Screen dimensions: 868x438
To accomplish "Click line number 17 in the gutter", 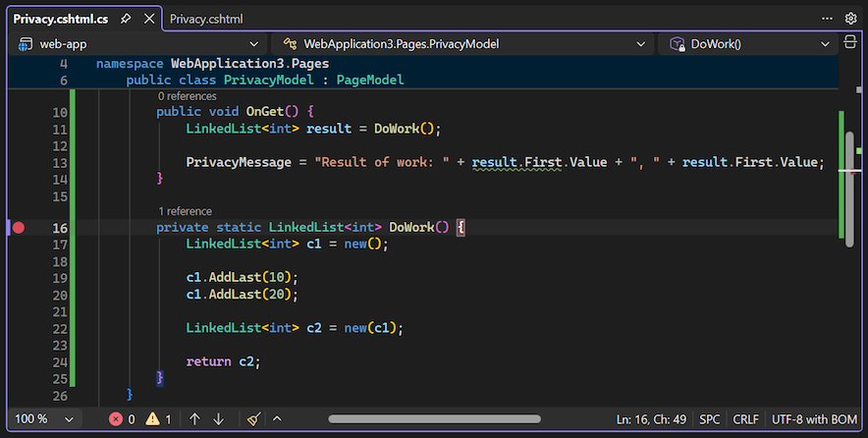I will 60,245.
